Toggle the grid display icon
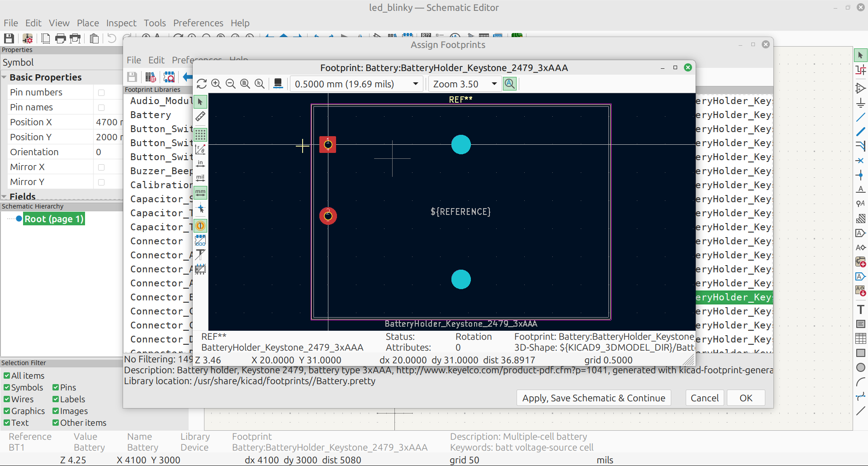868x466 pixels. pyautogui.click(x=200, y=134)
